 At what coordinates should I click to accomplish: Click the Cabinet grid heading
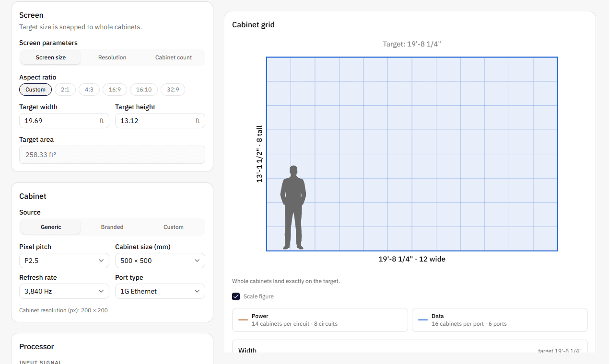pyautogui.click(x=253, y=25)
